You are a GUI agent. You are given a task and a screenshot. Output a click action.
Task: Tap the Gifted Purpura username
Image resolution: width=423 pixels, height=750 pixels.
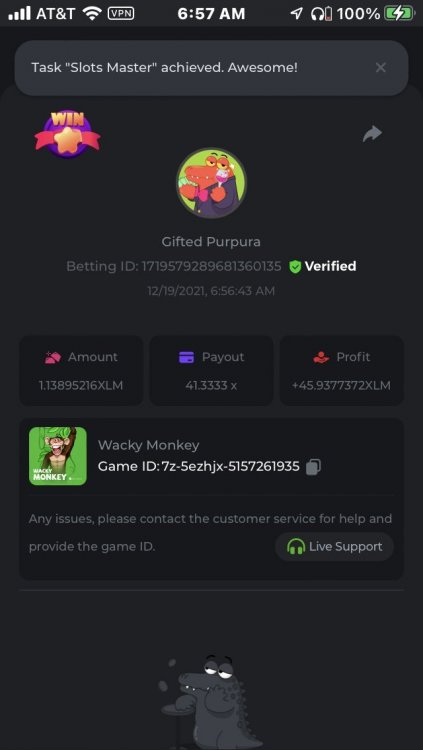point(211,242)
